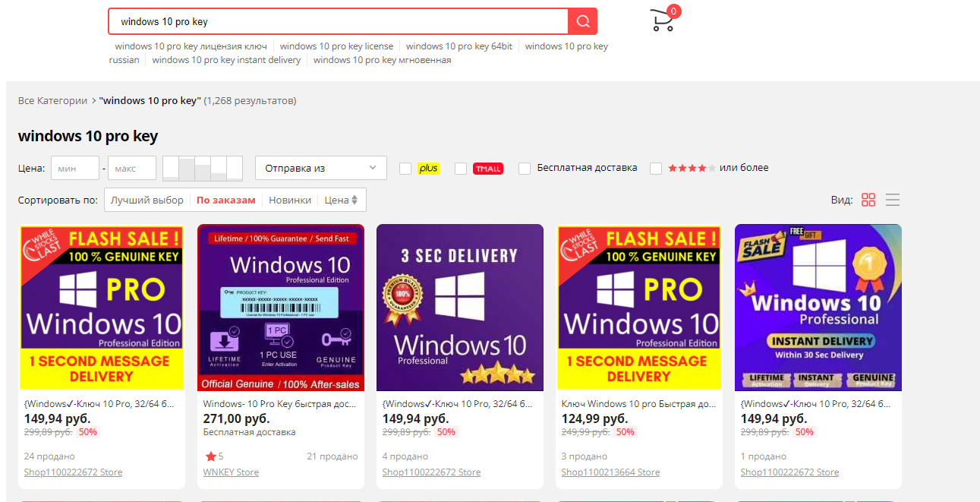Click title 'Ключ Windows 10 pro Быстрая до...'

pyautogui.click(x=637, y=404)
